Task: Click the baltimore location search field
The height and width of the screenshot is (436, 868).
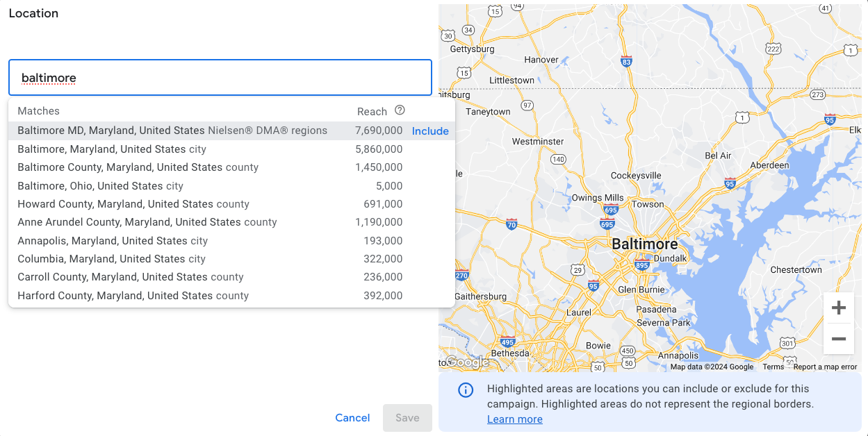Action: (x=220, y=77)
